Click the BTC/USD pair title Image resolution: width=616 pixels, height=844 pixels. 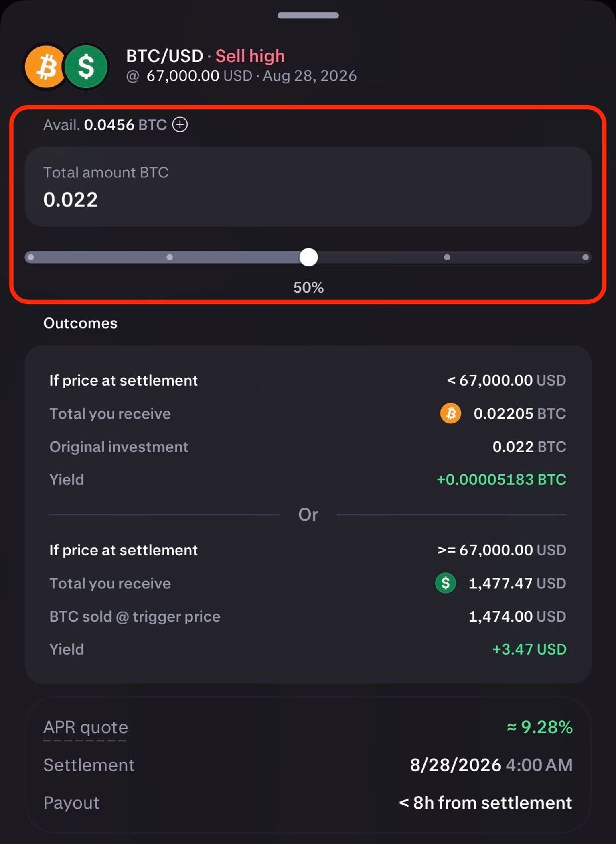click(165, 56)
